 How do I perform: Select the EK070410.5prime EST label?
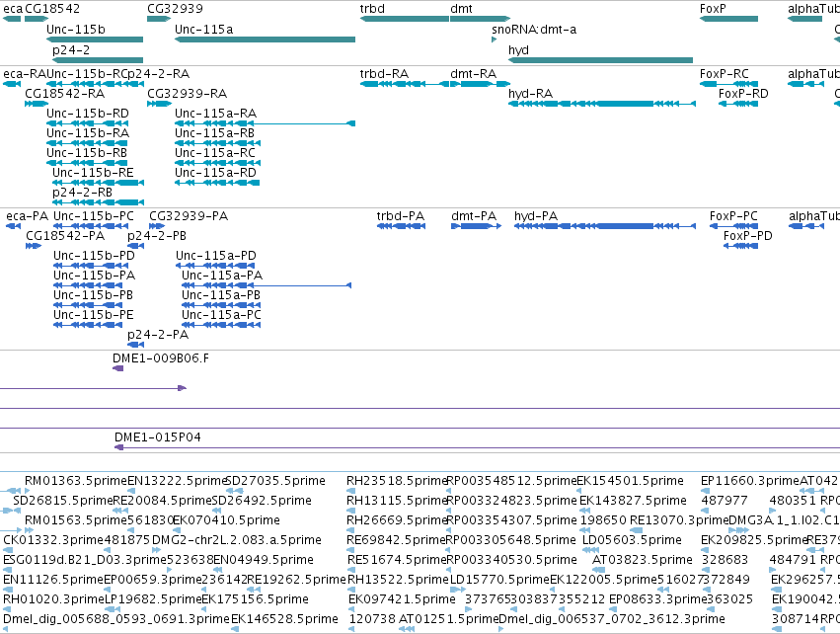pos(227,520)
